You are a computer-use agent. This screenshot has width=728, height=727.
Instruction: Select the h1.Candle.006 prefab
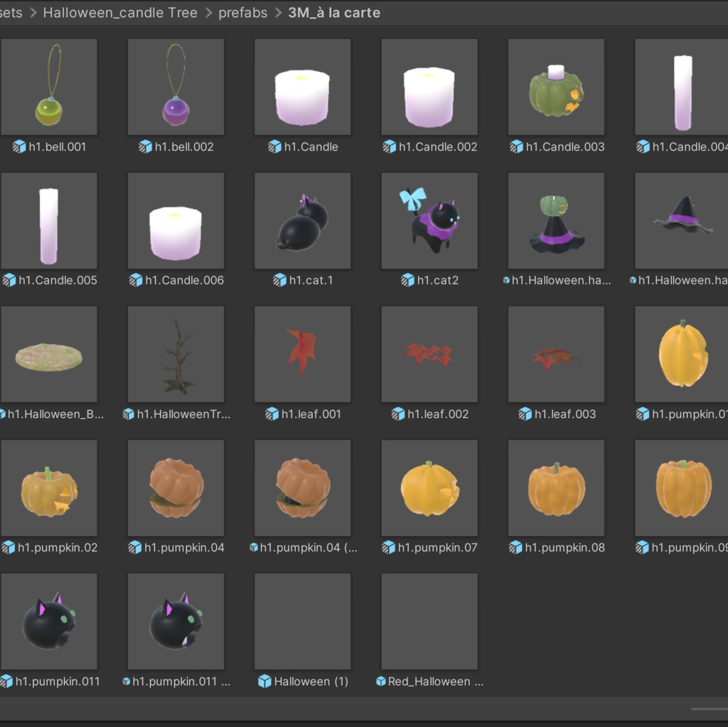176,220
